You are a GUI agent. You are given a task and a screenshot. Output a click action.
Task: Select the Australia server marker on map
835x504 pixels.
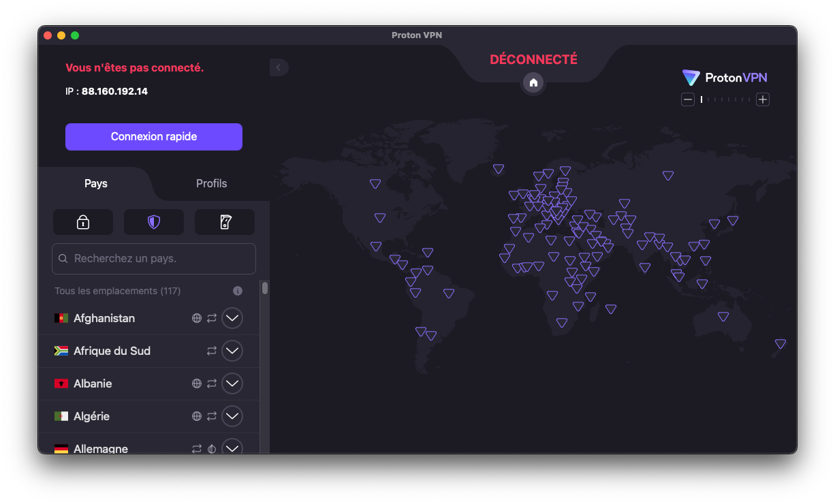[x=723, y=317]
